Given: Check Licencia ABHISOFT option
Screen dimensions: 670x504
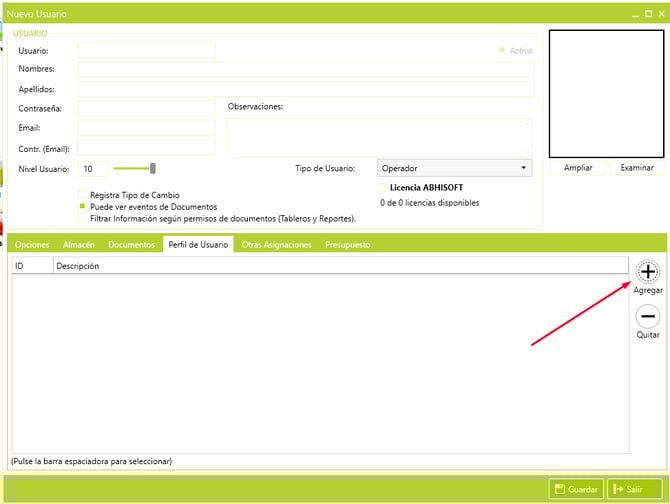Looking at the screenshot, I should [x=382, y=188].
